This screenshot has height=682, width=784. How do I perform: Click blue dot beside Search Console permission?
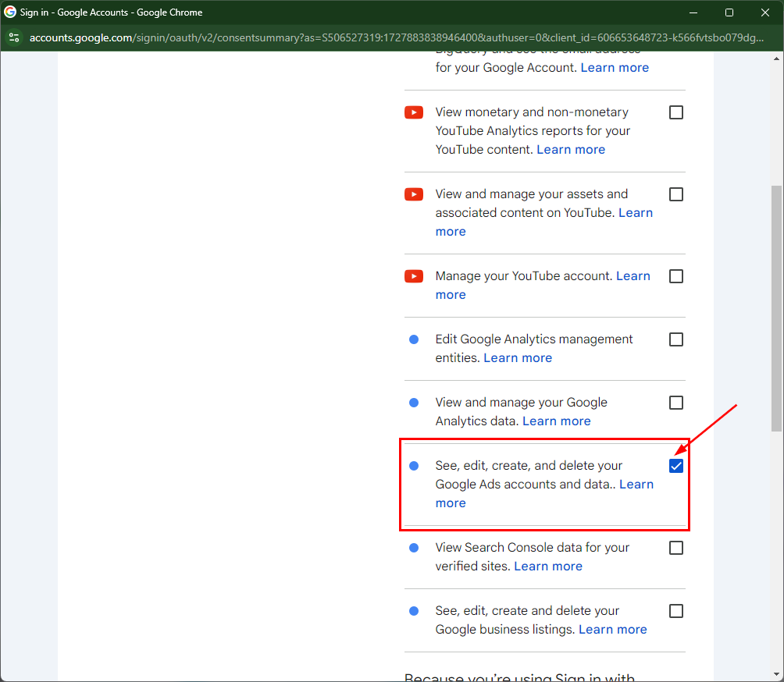coord(414,548)
